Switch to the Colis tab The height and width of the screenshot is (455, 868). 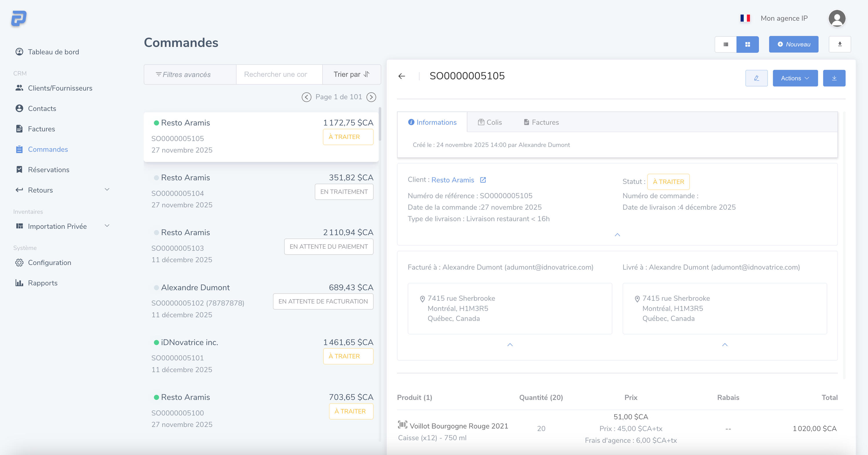[x=490, y=123]
